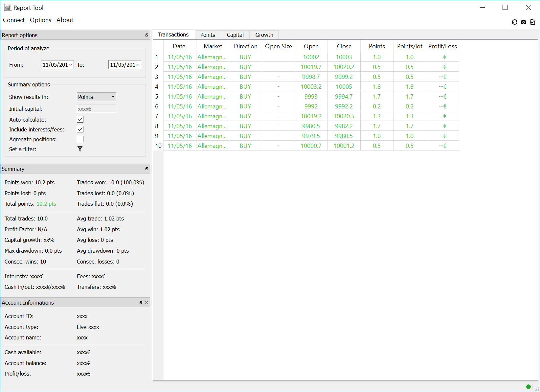Open the To date dropdown
The height and width of the screenshot is (392, 540).
(138, 65)
